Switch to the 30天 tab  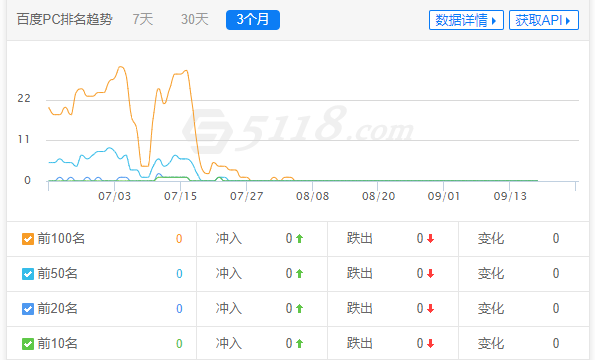tap(195, 19)
